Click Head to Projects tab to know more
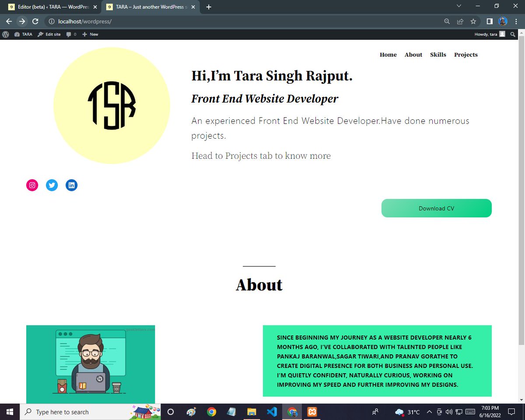This screenshot has height=420, width=525. pyautogui.click(x=261, y=156)
